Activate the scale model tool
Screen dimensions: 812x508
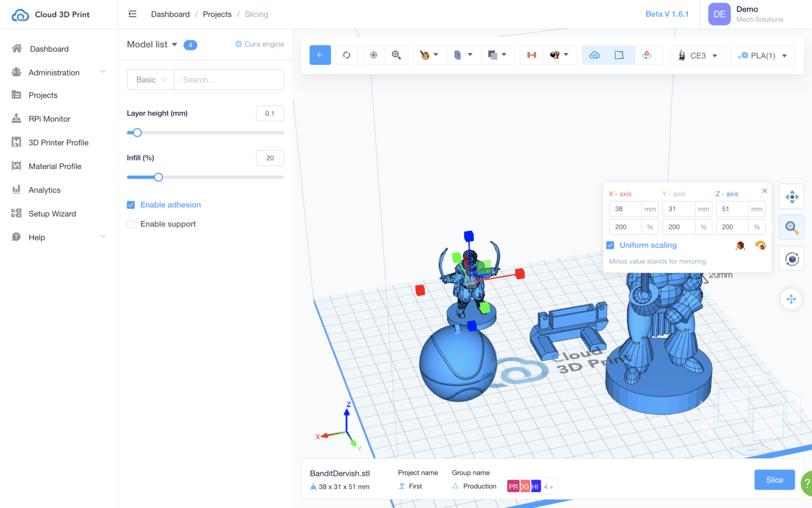tap(791, 227)
